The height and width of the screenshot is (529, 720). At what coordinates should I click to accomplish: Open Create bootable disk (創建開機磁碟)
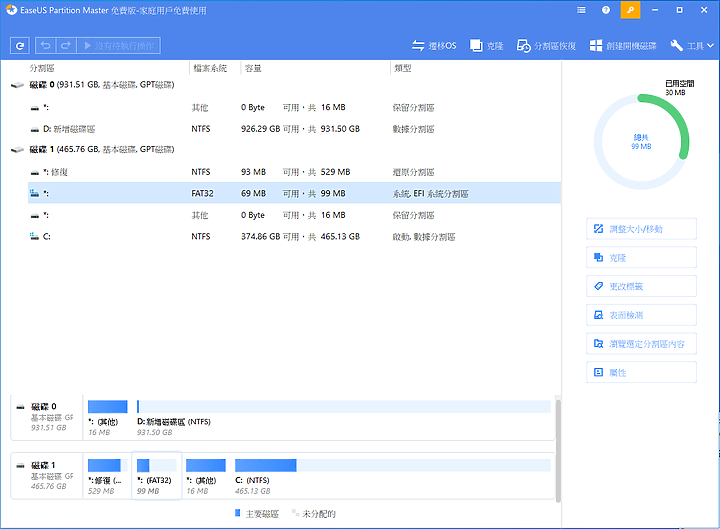[x=623, y=45]
